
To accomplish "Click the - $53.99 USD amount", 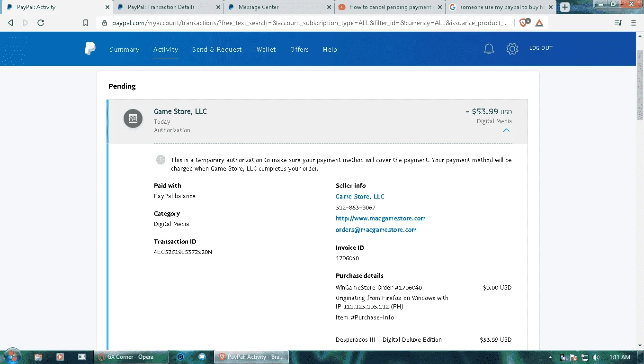I will 489,112.
